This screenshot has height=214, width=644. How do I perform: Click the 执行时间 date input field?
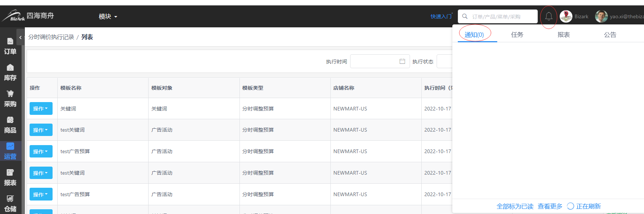click(380, 61)
